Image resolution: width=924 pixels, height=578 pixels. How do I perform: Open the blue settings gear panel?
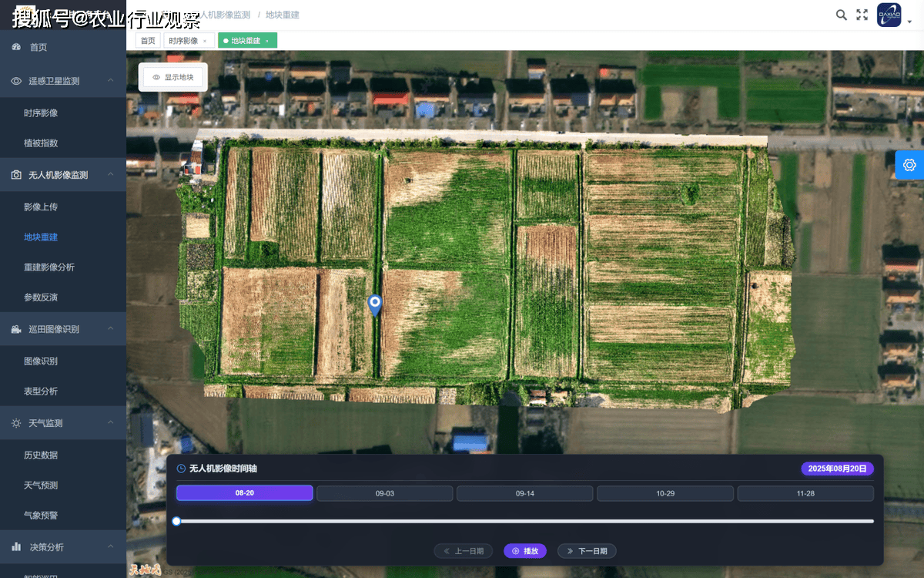[x=909, y=165]
